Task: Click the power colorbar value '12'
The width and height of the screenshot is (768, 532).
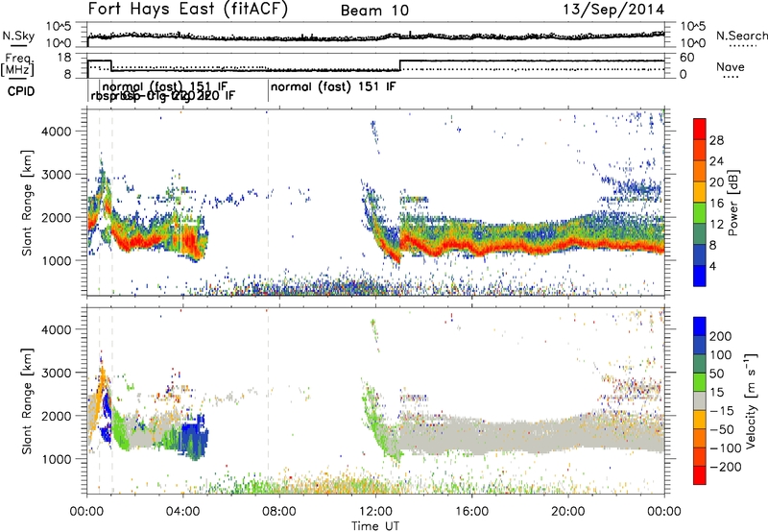Action: click(716, 225)
